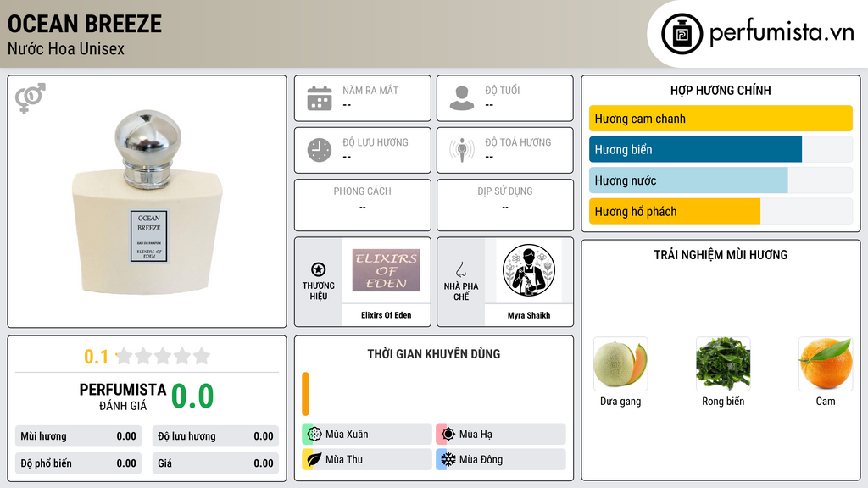Click the Độ phổ biến score row
Screen dimensions: 868x488
pos(78,463)
